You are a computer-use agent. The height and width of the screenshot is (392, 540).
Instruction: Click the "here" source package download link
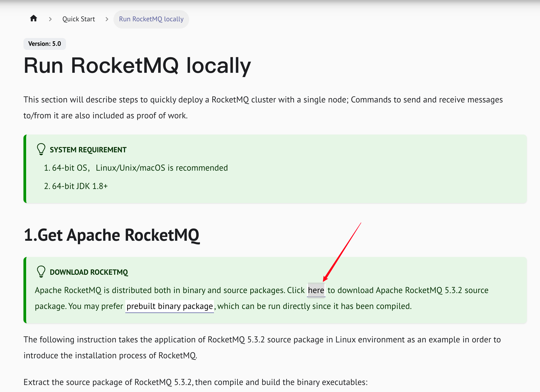click(x=316, y=290)
